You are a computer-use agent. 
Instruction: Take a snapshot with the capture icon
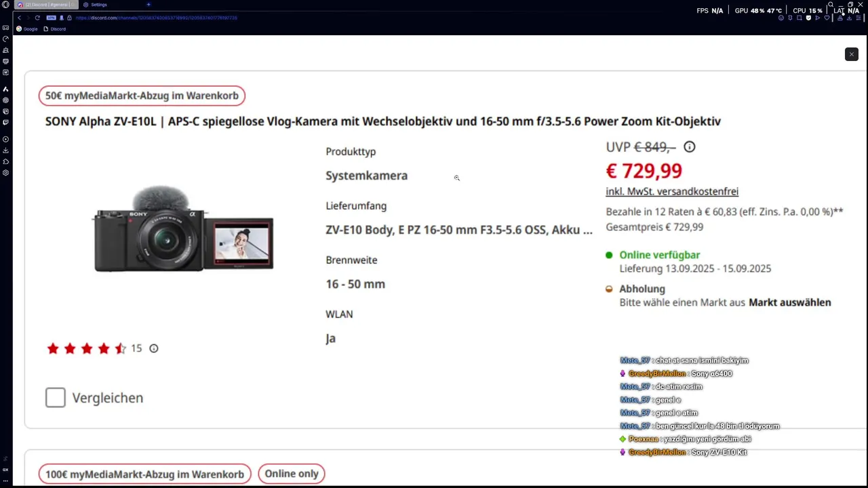[x=800, y=18]
